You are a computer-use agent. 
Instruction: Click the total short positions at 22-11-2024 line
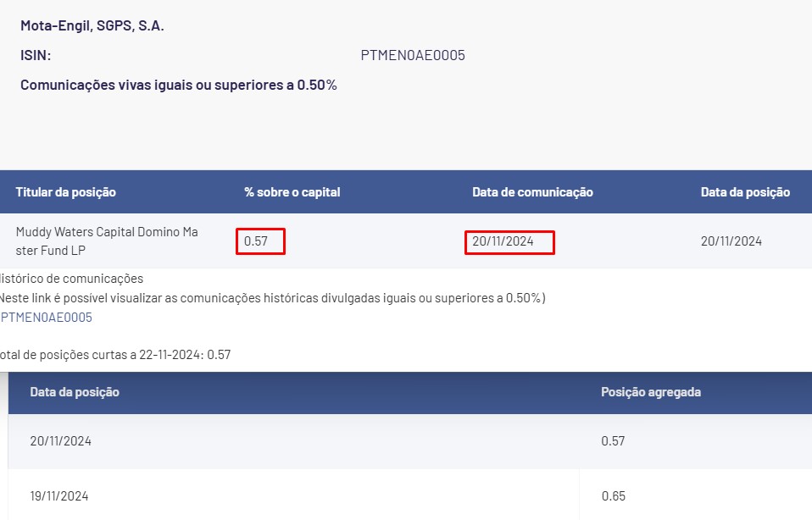tap(114, 355)
